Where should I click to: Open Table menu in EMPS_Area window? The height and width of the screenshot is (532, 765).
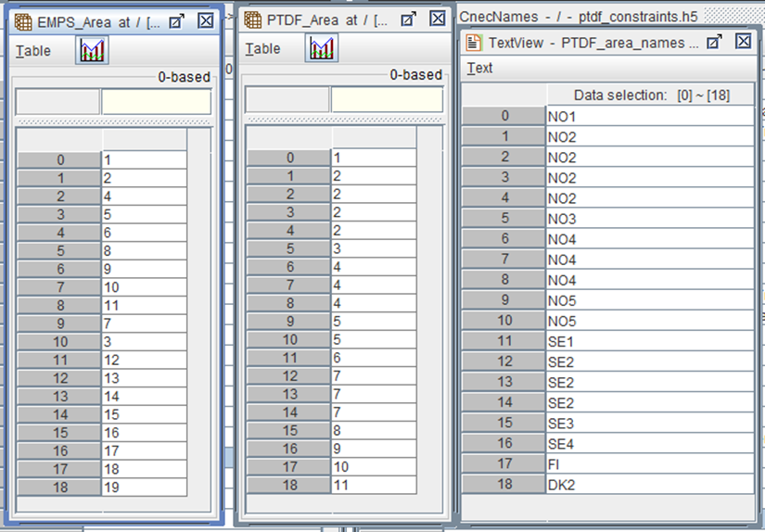(33, 51)
